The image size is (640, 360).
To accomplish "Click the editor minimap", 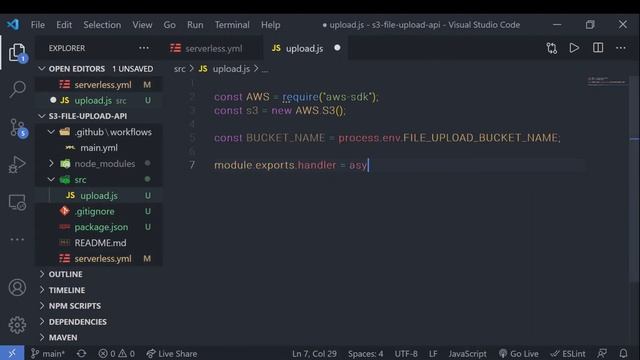I will pyautogui.click(x=607, y=81).
